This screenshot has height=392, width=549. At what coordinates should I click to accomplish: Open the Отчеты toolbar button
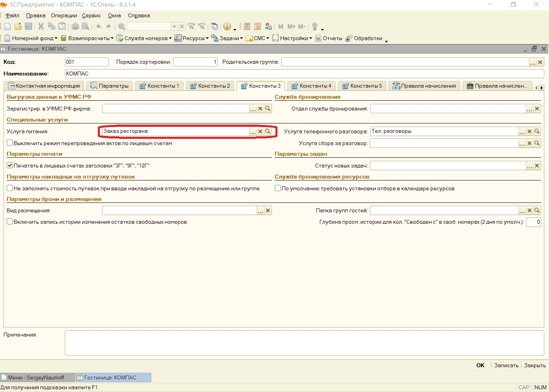coord(329,38)
